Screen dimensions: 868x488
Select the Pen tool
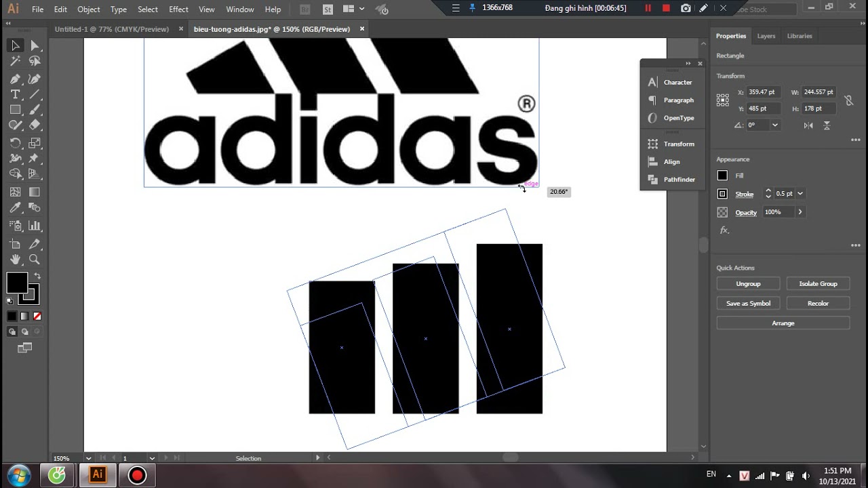[x=15, y=79]
